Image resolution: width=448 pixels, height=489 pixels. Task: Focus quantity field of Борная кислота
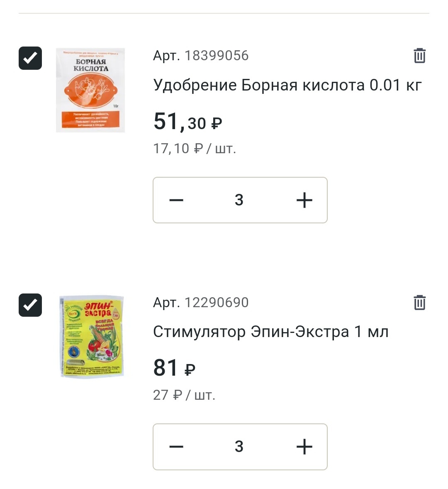tap(239, 200)
